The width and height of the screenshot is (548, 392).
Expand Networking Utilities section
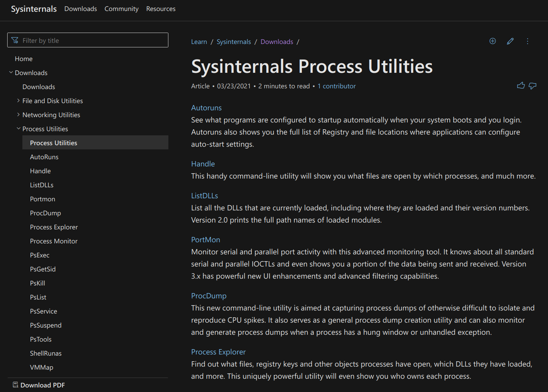pyautogui.click(x=19, y=114)
